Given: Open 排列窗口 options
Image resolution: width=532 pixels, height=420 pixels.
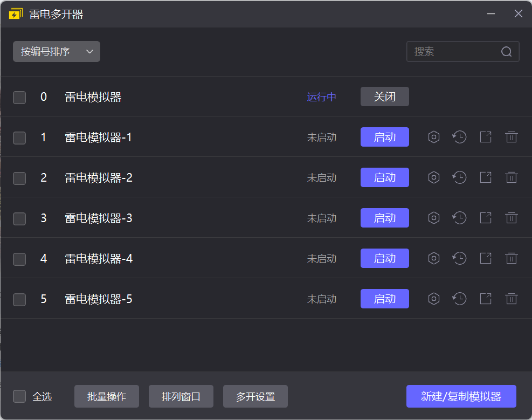Looking at the screenshot, I should (x=181, y=396).
